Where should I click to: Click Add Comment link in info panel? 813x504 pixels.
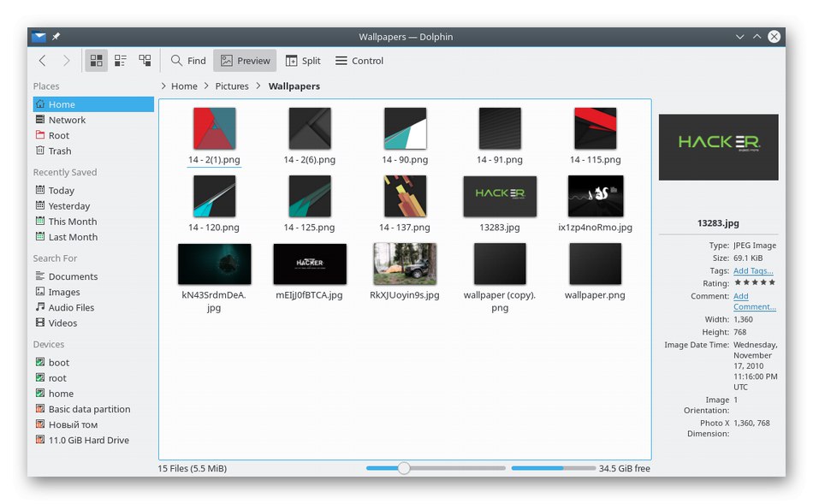(x=755, y=301)
